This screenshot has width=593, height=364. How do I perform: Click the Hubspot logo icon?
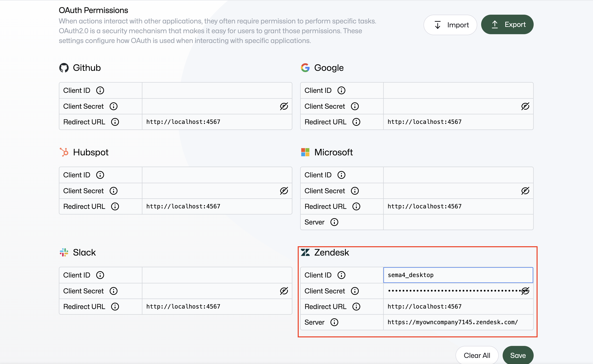pos(64,152)
